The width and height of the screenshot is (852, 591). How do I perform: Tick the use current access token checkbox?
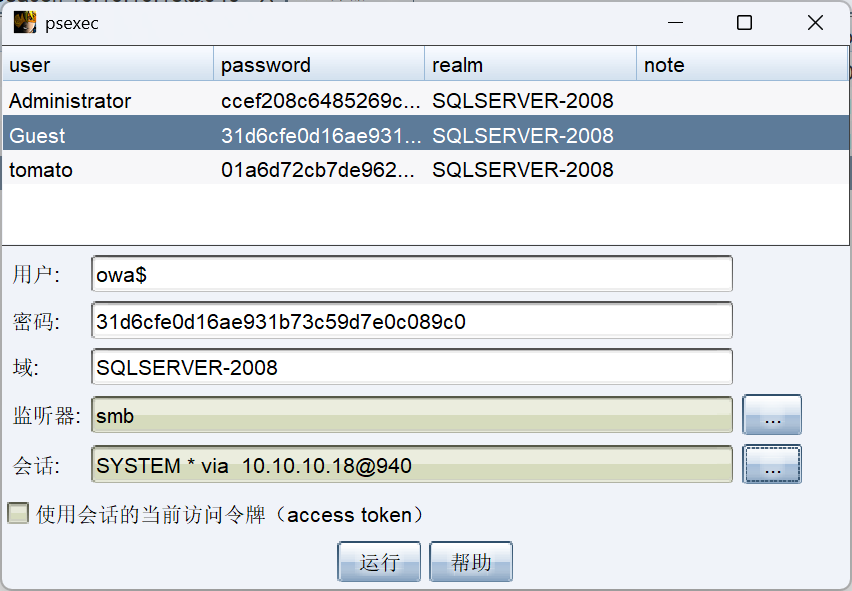[18, 514]
